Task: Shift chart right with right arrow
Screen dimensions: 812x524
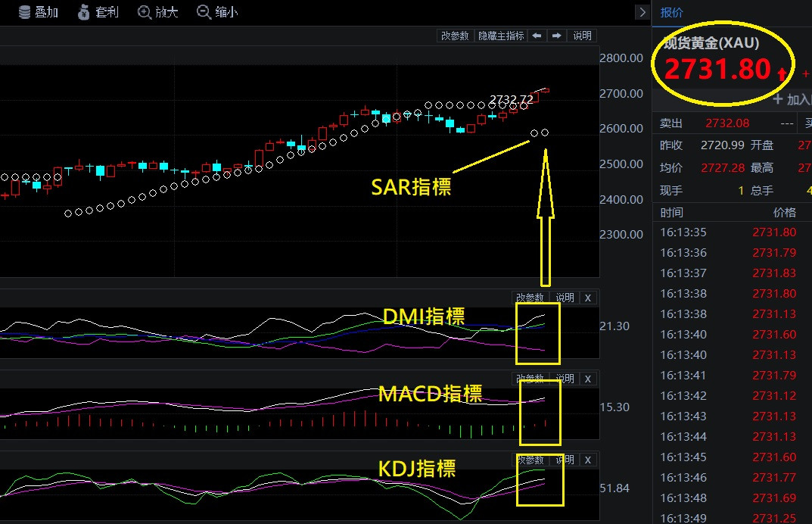Action: click(556, 36)
